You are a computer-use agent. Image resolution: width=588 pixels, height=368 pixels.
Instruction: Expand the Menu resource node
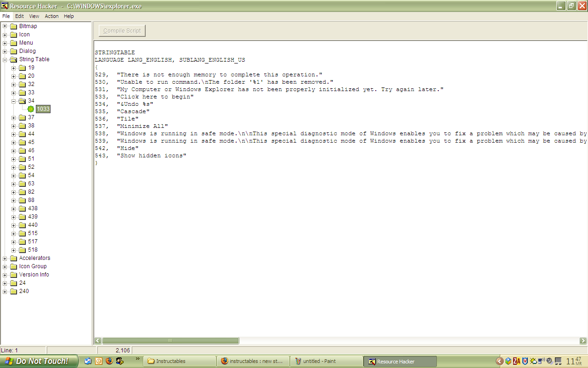click(5, 43)
